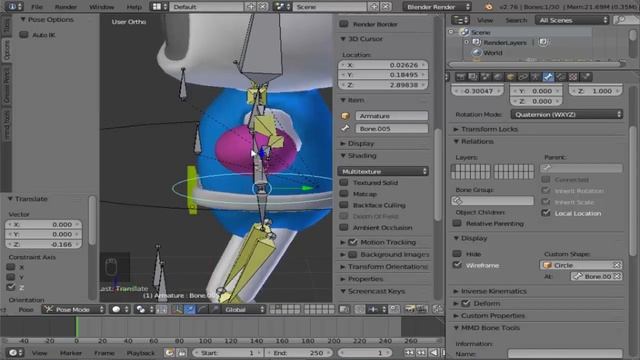This screenshot has width=640, height=360.
Task: Click the scene browse icon
Action: (x=282, y=7)
